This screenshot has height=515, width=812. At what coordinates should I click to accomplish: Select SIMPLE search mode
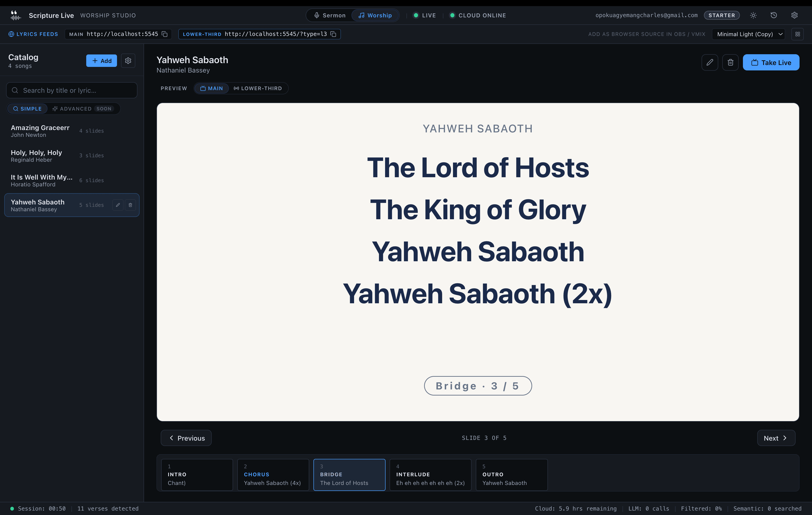click(27, 108)
